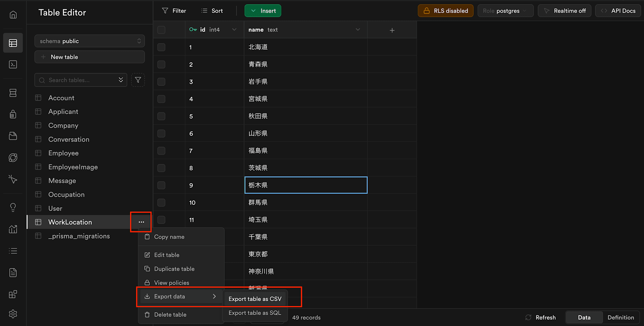Check the row checkbox for id 10
644x326 pixels.
tap(161, 203)
